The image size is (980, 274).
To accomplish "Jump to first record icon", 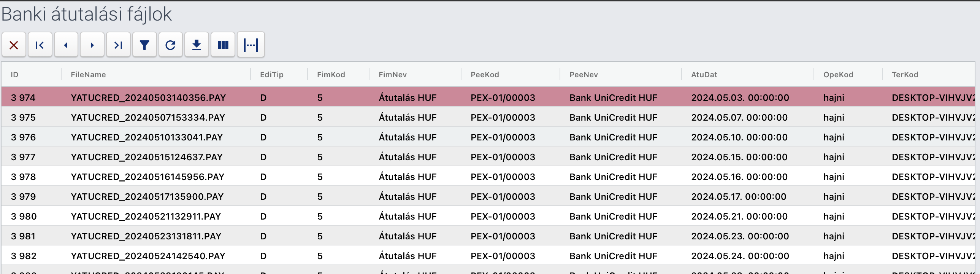I will click(x=40, y=45).
